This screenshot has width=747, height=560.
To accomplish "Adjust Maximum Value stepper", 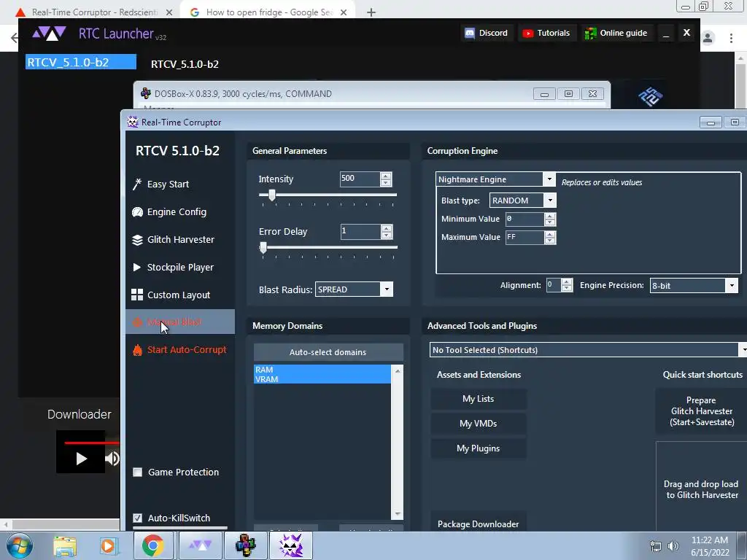I will coord(550,238).
